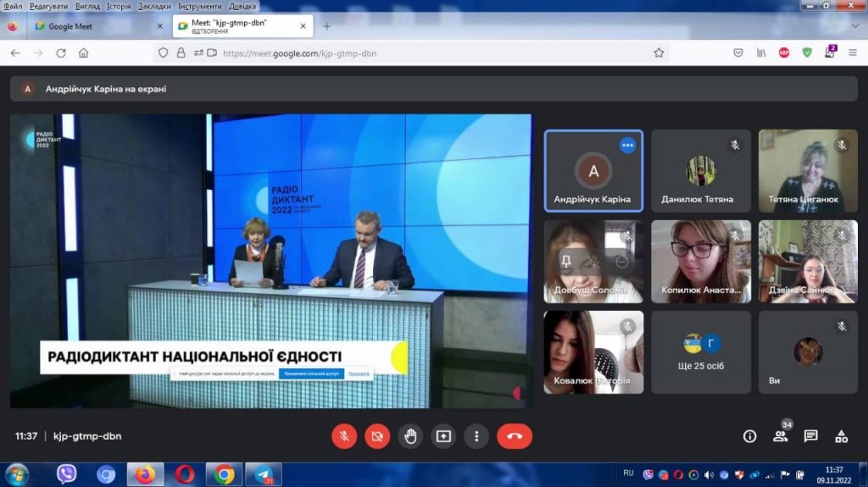
Task: Switch to the first Google Meet tab
Action: pos(93,26)
